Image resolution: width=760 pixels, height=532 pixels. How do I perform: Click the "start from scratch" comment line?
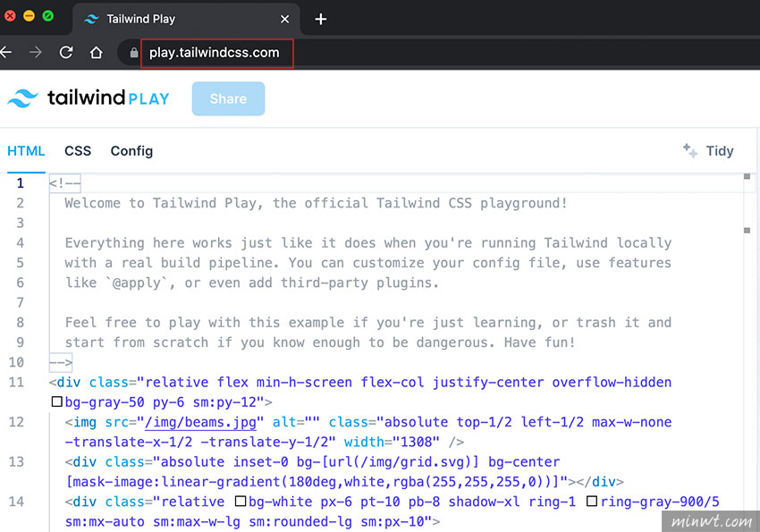click(320, 342)
